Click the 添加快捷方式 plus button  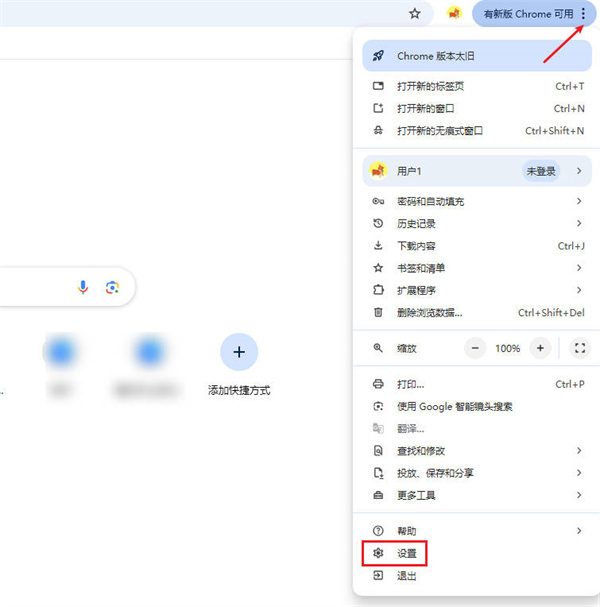pos(239,352)
